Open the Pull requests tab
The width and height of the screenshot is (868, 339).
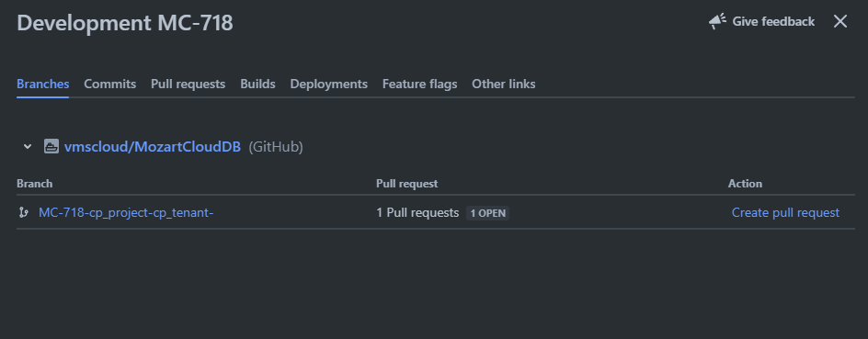[x=188, y=84]
